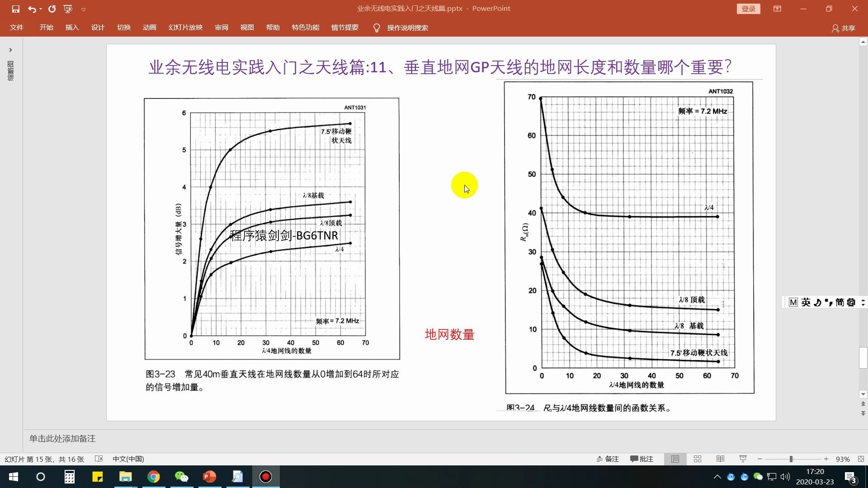Open IME toolbar settings gear

[851, 302]
